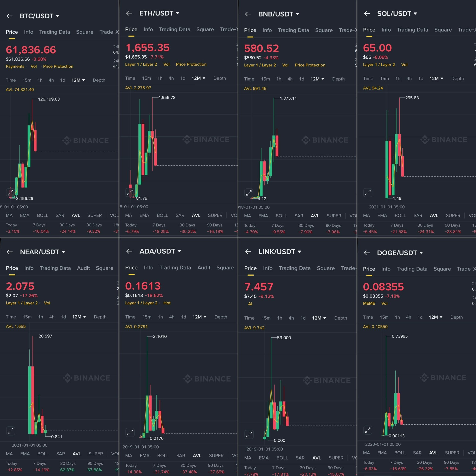Open the BTC/USDT pair selector dropdown

pos(40,16)
